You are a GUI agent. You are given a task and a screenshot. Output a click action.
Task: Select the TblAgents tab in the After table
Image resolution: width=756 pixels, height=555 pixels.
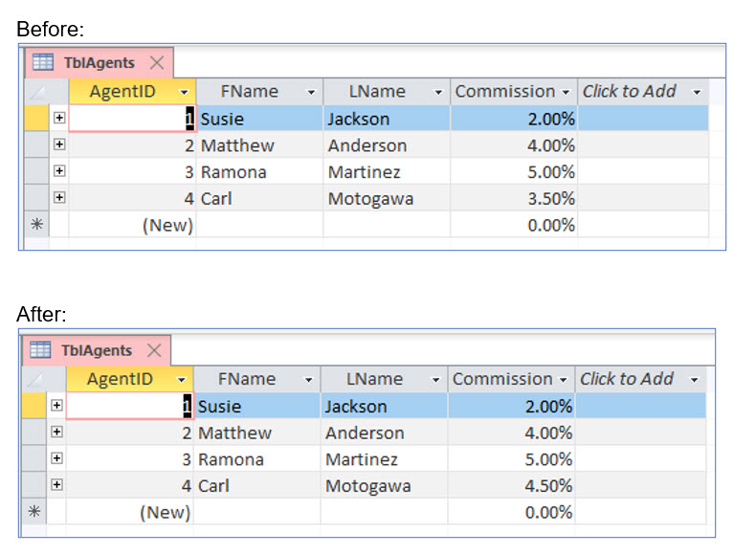[97, 350]
